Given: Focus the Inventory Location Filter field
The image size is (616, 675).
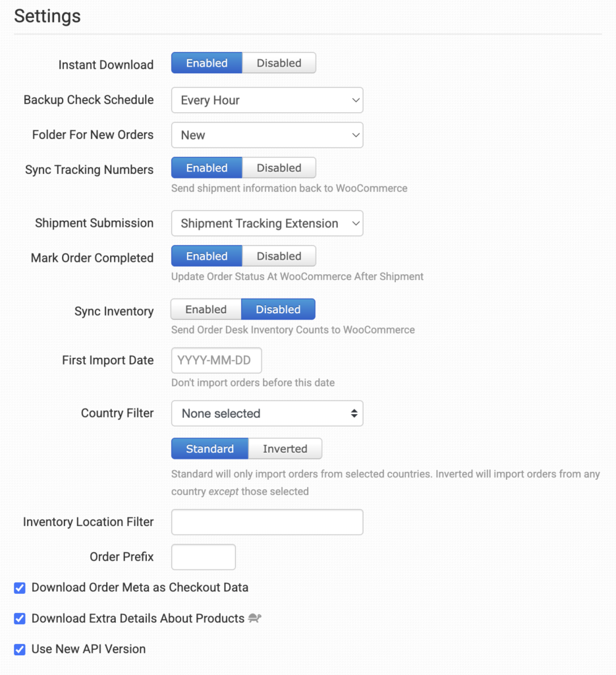Looking at the screenshot, I should click(x=267, y=522).
